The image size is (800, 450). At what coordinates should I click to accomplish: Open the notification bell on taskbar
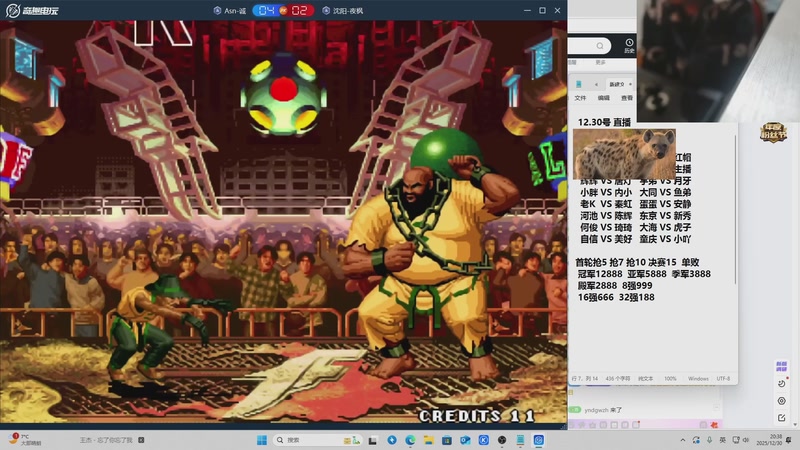click(789, 440)
